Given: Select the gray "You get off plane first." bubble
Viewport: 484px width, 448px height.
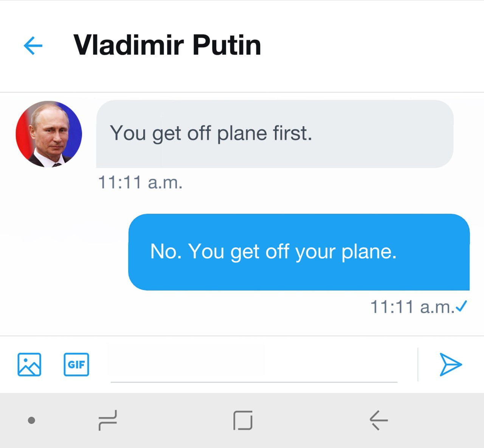Looking at the screenshot, I should (x=275, y=133).
